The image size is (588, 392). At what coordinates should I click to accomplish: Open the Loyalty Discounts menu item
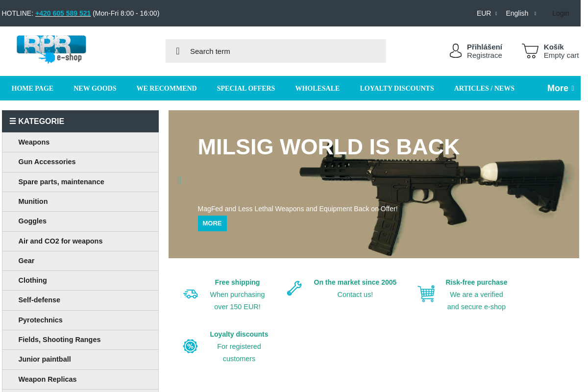pyautogui.click(x=397, y=88)
